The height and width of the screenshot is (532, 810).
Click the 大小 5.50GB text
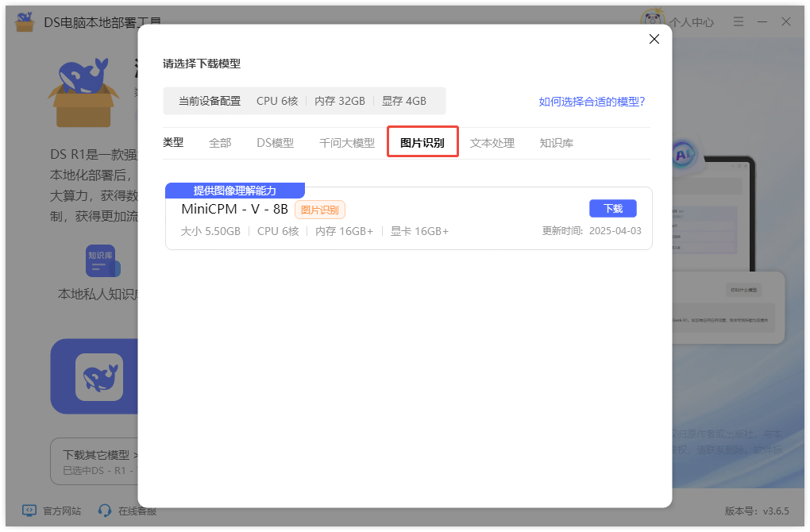[x=210, y=231]
